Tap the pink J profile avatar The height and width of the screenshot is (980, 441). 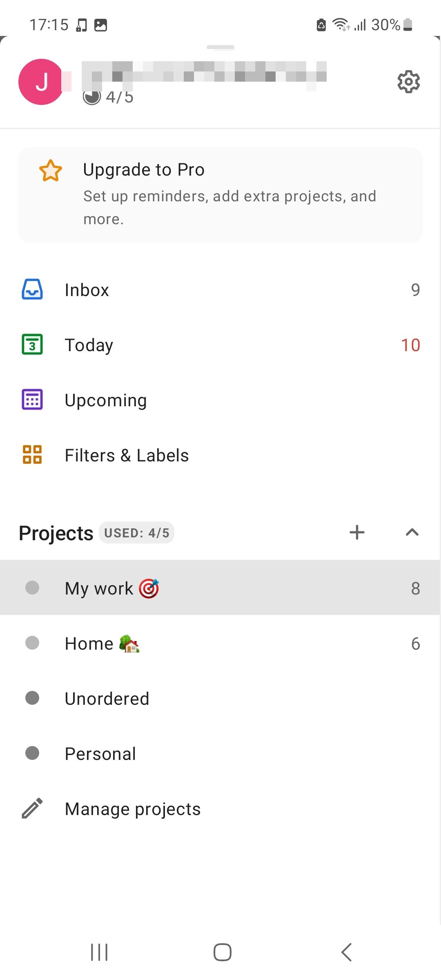[41, 82]
